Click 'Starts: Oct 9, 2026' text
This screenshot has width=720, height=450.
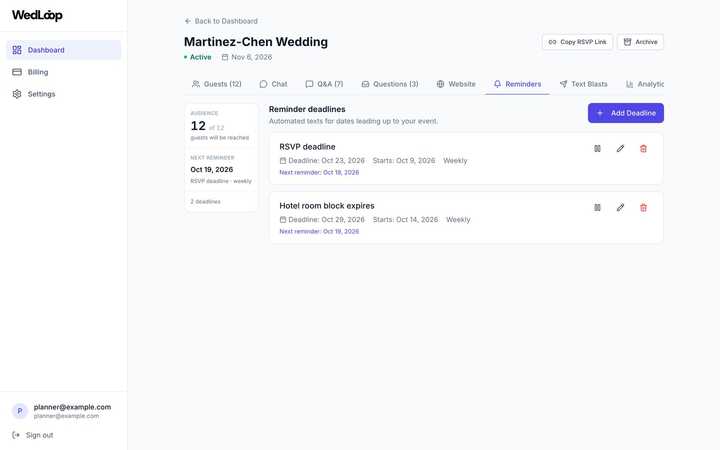click(404, 161)
